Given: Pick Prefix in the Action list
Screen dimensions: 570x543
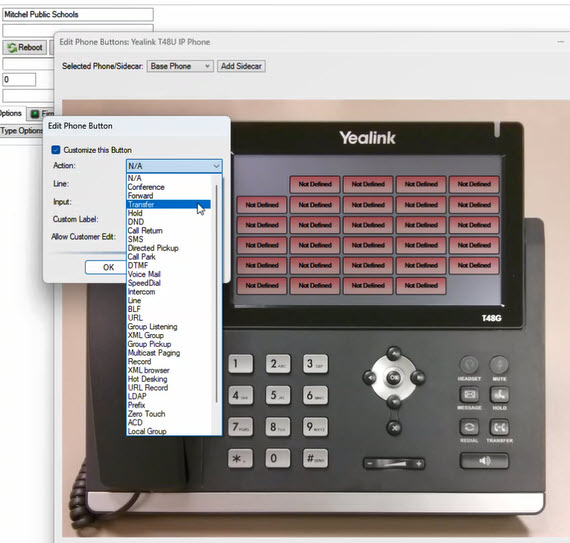Looking at the screenshot, I should [169, 405].
